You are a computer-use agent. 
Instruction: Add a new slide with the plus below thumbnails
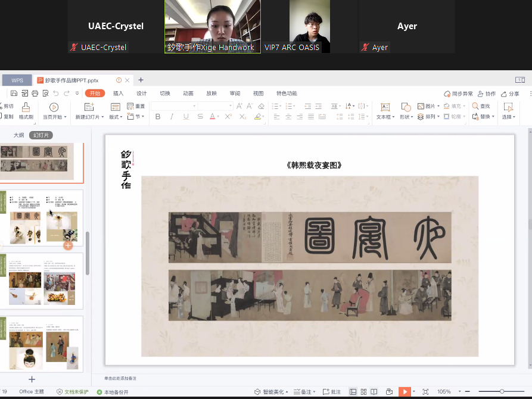pyautogui.click(x=32, y=379)
